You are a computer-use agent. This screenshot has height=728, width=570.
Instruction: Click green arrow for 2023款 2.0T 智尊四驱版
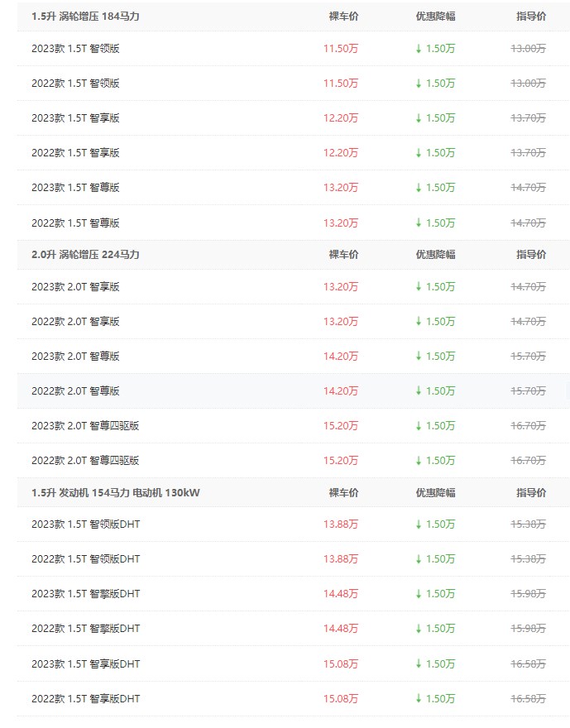(419, 426)
